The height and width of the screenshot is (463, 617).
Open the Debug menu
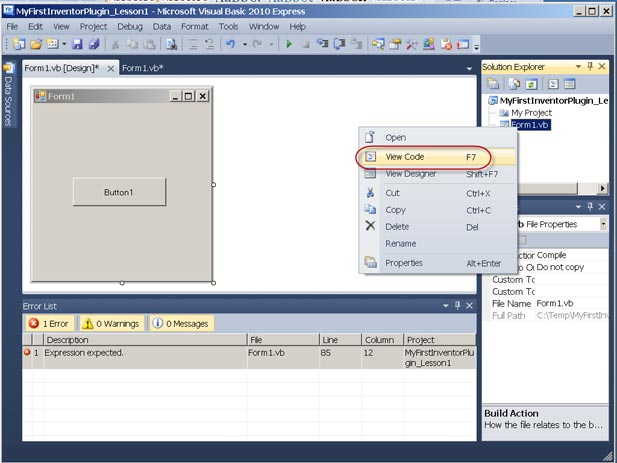coord(130,26)
